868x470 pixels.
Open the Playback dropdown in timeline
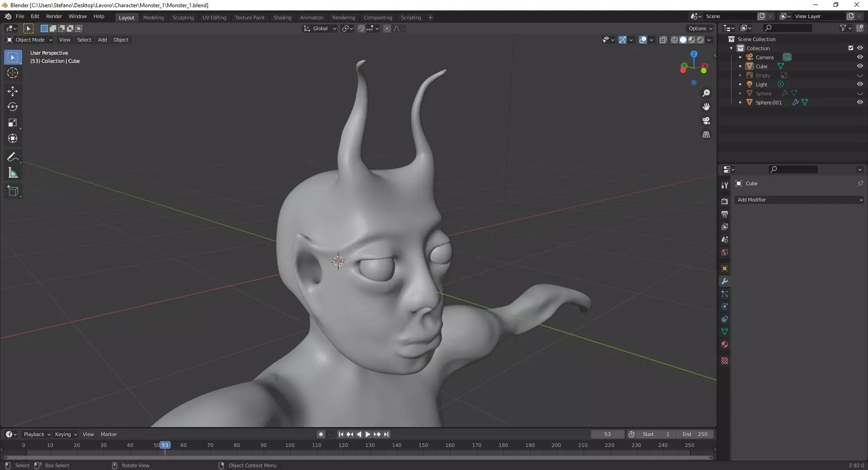tap(37, 434)
